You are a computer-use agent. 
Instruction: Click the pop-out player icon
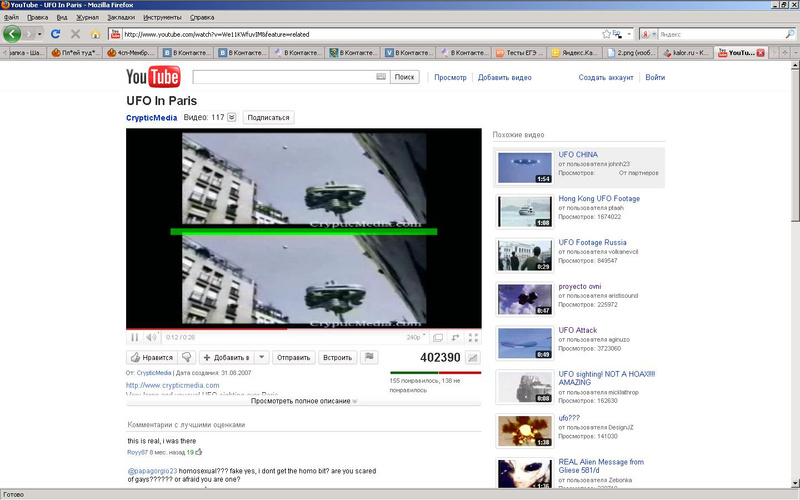pyautogui.click(x=456, y=337)
